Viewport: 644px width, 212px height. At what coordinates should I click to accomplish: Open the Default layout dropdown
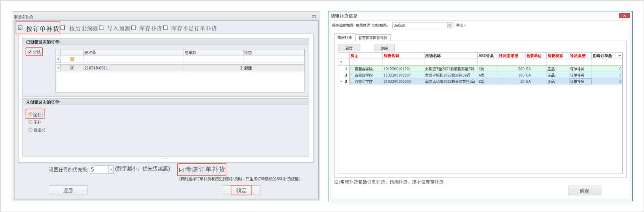(449, 25)
